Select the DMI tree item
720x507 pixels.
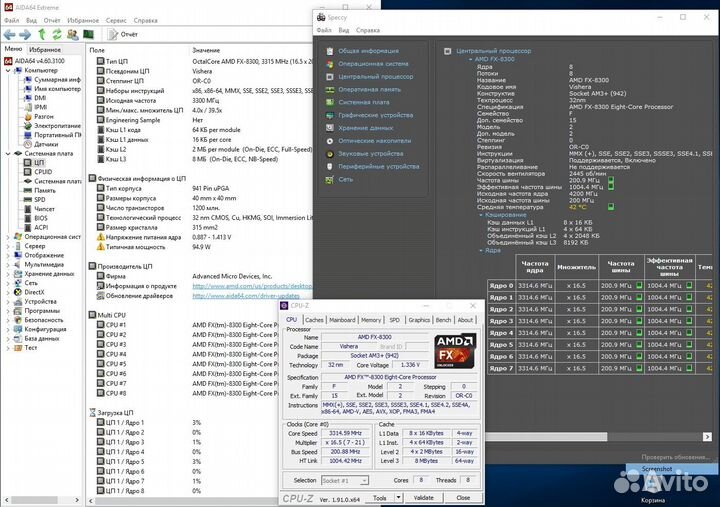(x=40, y=98)
